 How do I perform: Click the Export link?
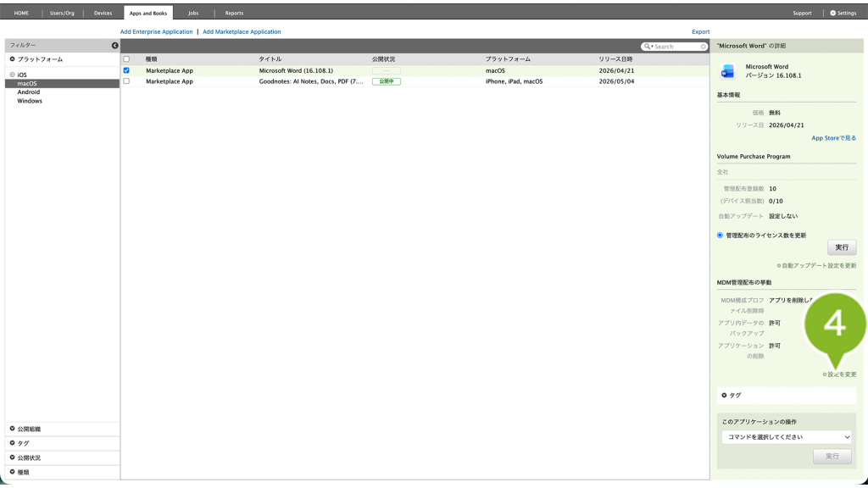(700, 31)
